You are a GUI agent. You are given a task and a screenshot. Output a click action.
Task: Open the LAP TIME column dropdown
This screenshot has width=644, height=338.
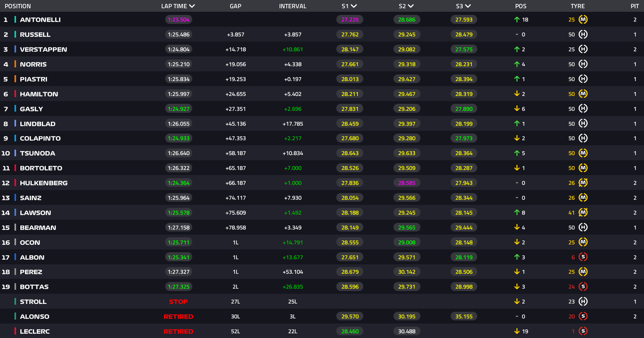(x=191, y=6)
